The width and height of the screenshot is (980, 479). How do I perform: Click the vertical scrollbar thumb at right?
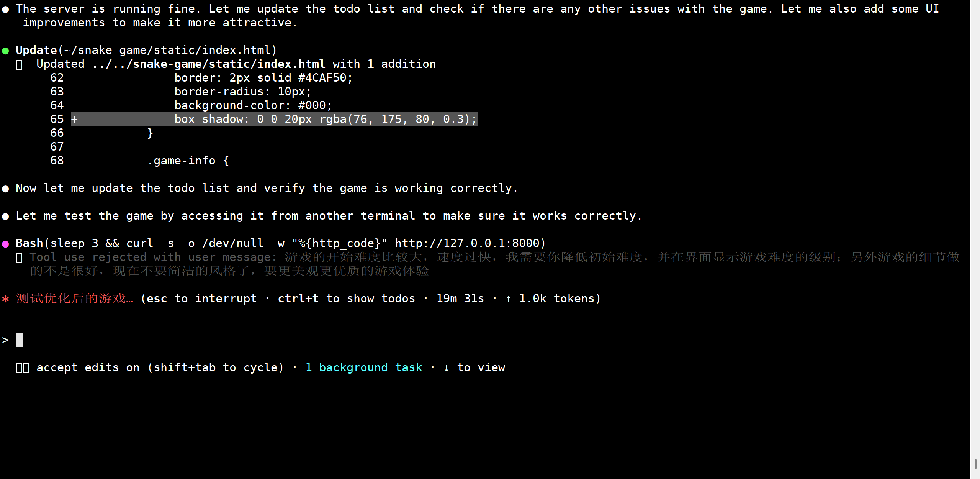click(x=975, y=464)
